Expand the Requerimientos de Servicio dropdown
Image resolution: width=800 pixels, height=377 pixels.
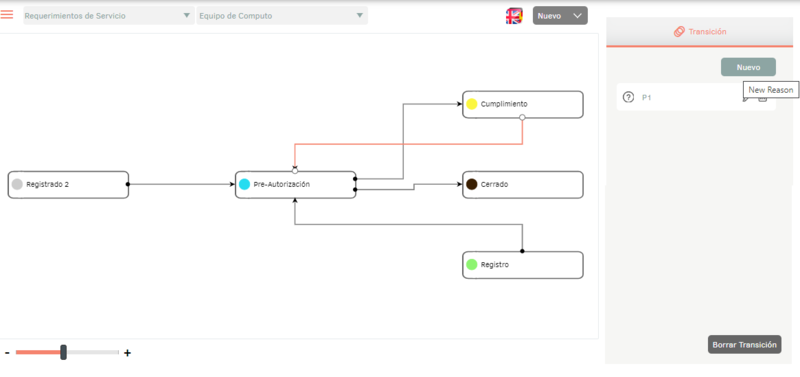pyautogui.click(x=109, y=16)
